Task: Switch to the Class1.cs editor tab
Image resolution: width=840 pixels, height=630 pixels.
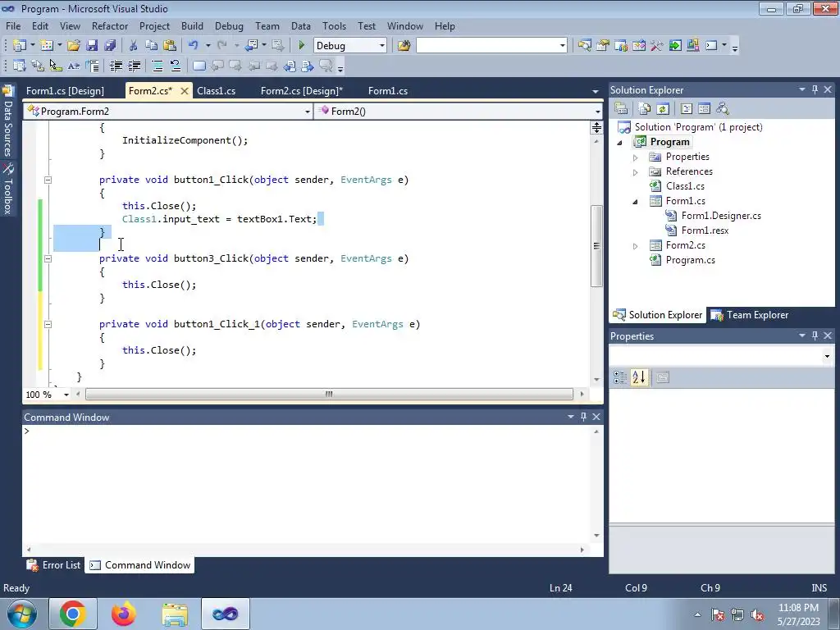Action: click(216, 90)
